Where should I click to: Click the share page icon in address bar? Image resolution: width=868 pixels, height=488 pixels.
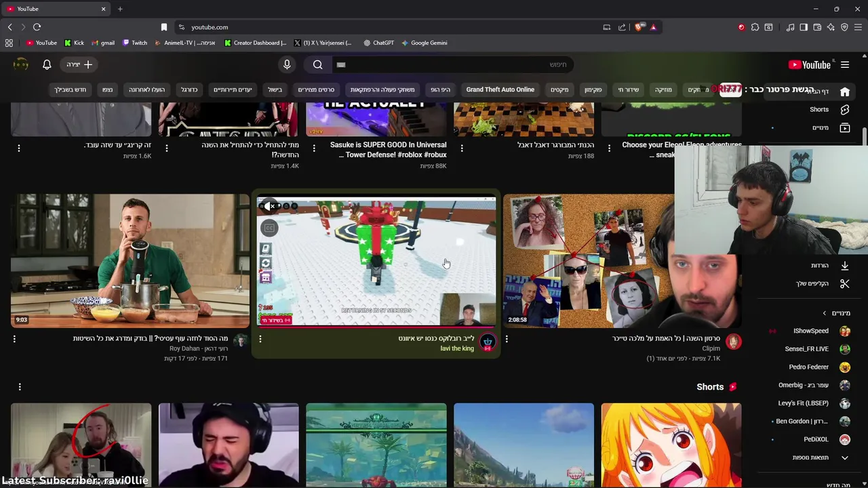pos(622,27)
